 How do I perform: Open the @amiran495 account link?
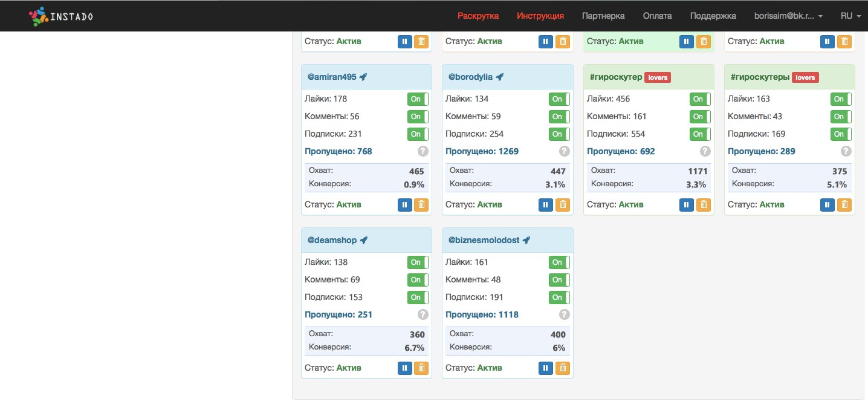pyautogui.click(x=332, y=77)
